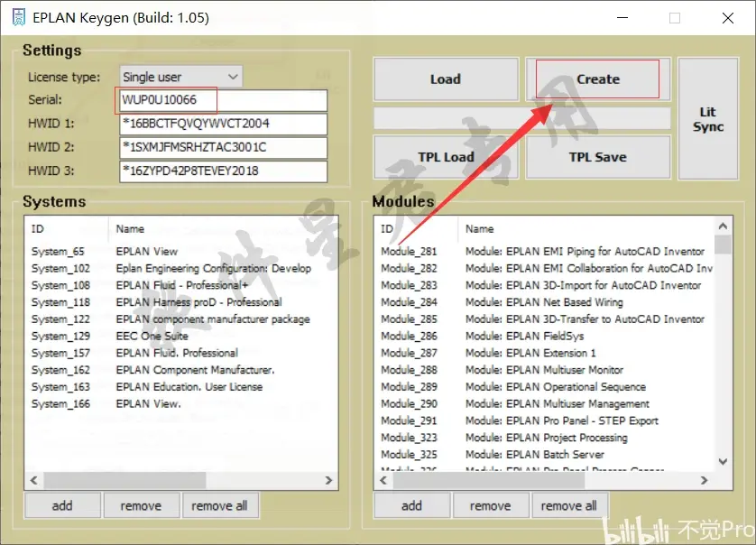Select Module_323 Project Processing row

coord(544,437)
